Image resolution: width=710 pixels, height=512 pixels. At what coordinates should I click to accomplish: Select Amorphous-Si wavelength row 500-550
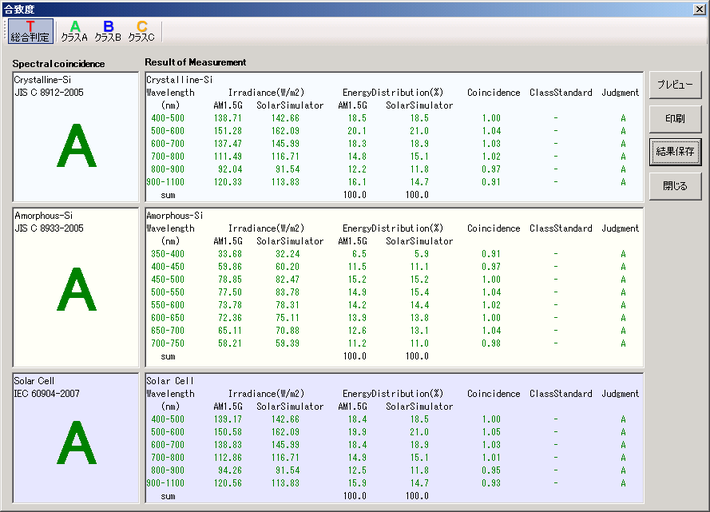tap(168, 292)
